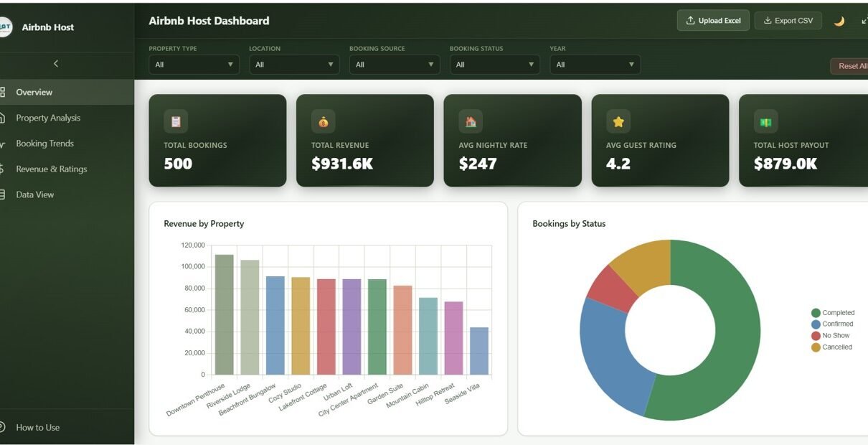Viewport: 868px width, 445px height.
Task: Click the Total Host Payout cash icon
Action: coord(765,121)
